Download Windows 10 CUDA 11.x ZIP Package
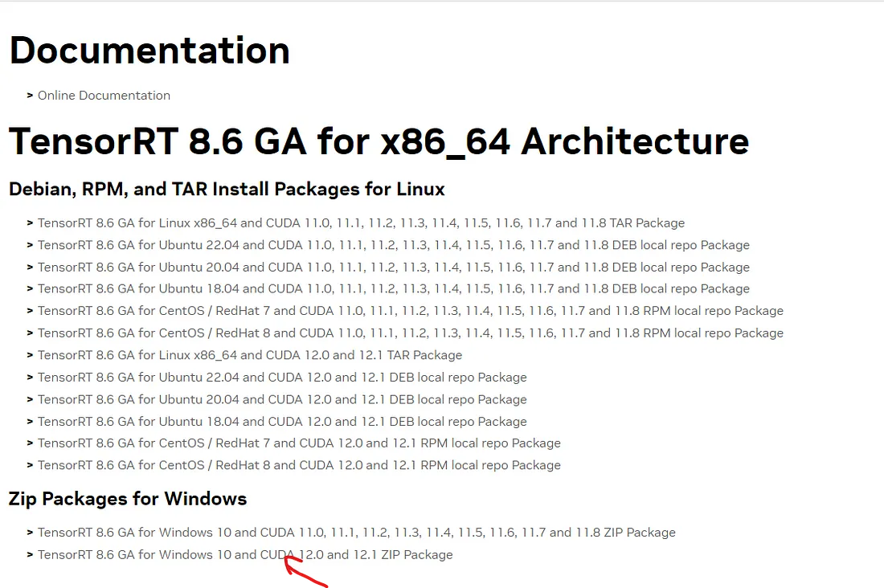 (x=356, y=533)
